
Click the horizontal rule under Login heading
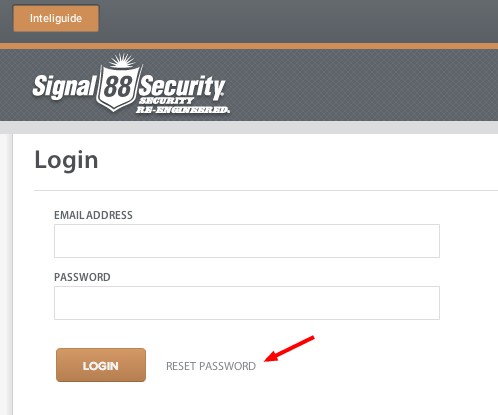point(266,191)
